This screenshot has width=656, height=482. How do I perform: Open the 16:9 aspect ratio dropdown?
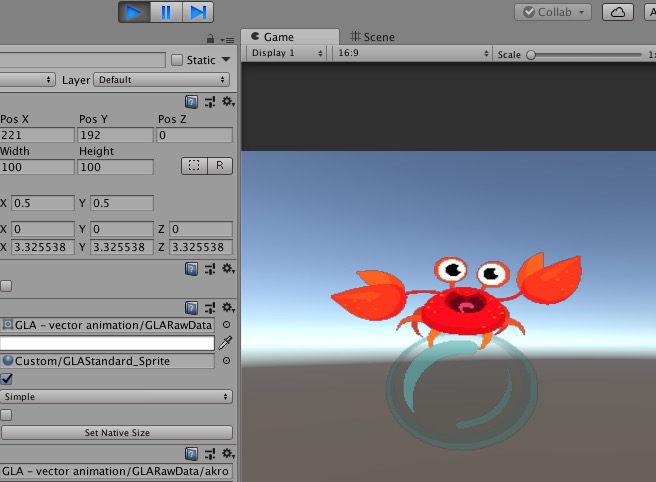point(412,53)
